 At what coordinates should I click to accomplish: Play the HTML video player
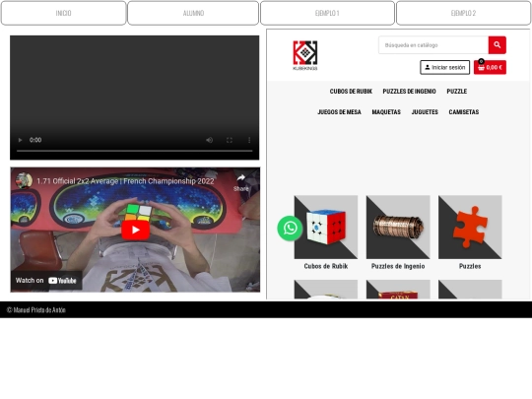(20, 140)
